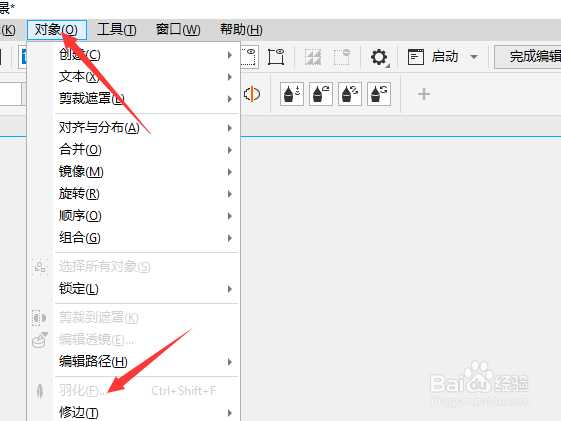Expand arrow next to 文本(X)
This screenshot has width=561, height=421.
tap(230, 77)
